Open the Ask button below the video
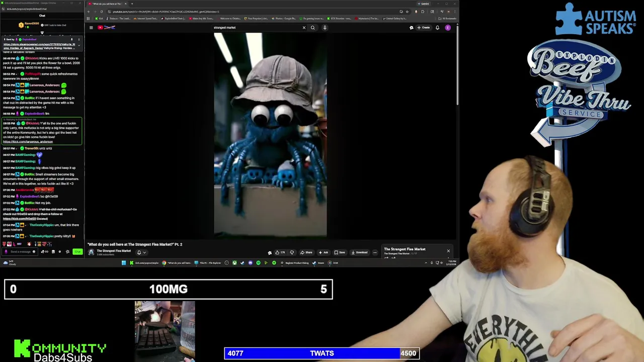This screenshot has height=362, width=644. [x=324, y=252]
